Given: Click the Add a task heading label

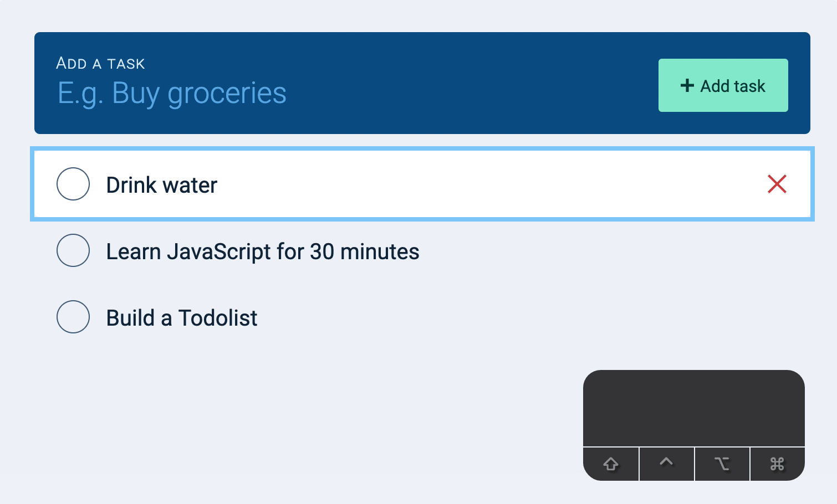Looking at the screenshot, I should [x=100, y=63].
